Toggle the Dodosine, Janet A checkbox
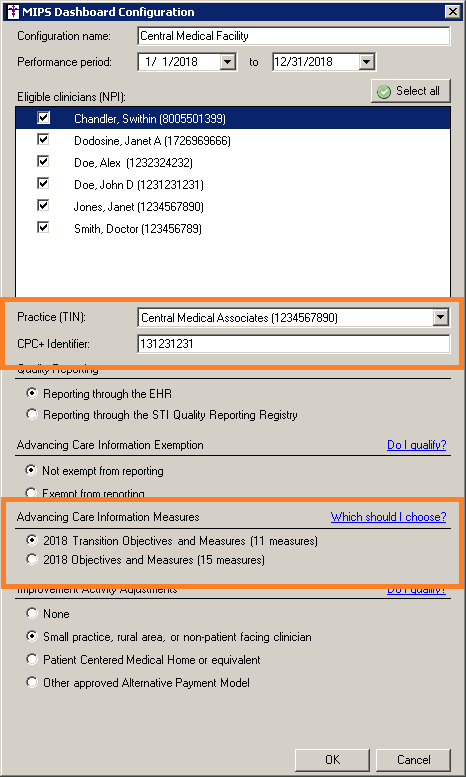The height and width of the screenshot is (777, 466). [44, 140]
